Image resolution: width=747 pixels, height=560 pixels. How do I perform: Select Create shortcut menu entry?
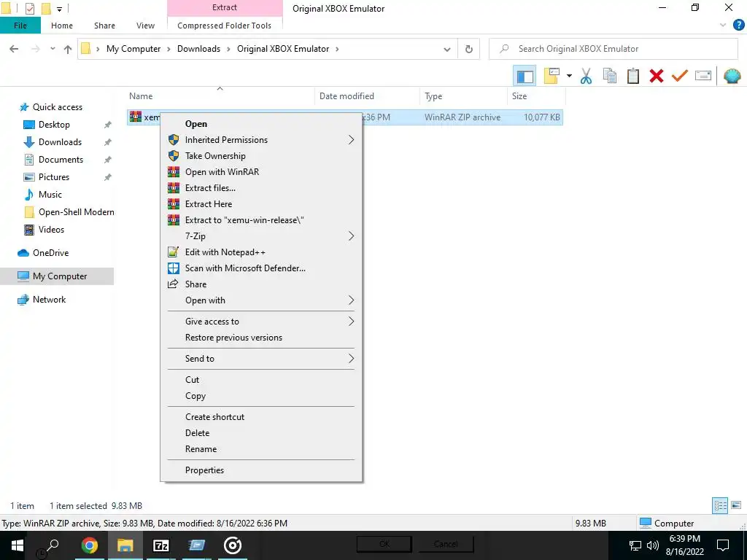click(x=261, y=416)
